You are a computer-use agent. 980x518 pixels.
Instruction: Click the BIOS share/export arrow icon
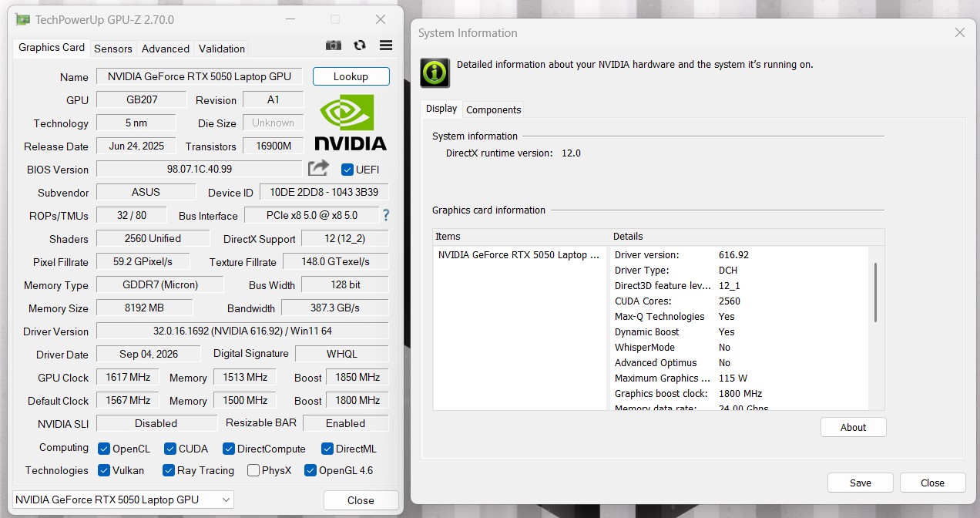tap(318, 168)
